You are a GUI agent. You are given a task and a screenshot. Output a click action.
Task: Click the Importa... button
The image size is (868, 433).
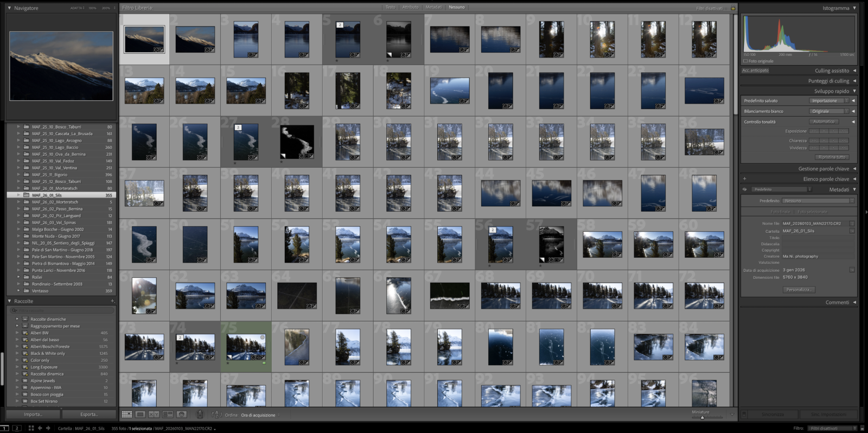click(x=33, y=415)
